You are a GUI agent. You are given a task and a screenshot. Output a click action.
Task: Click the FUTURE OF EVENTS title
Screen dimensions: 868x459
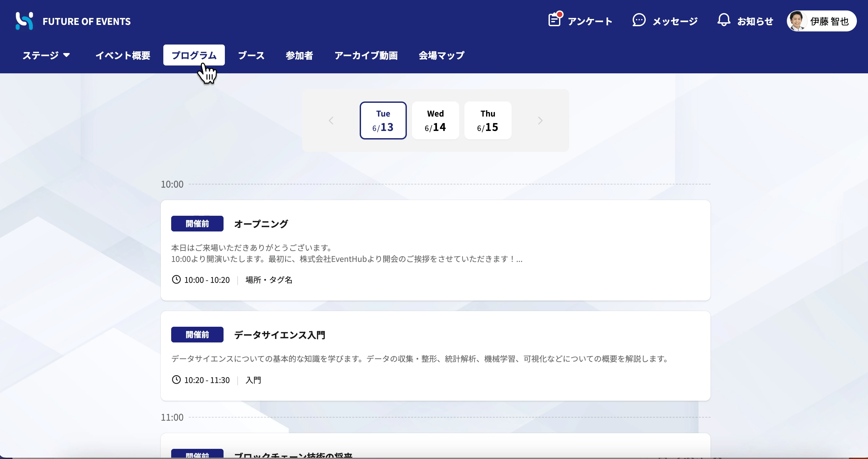click(x=87, y=21)
